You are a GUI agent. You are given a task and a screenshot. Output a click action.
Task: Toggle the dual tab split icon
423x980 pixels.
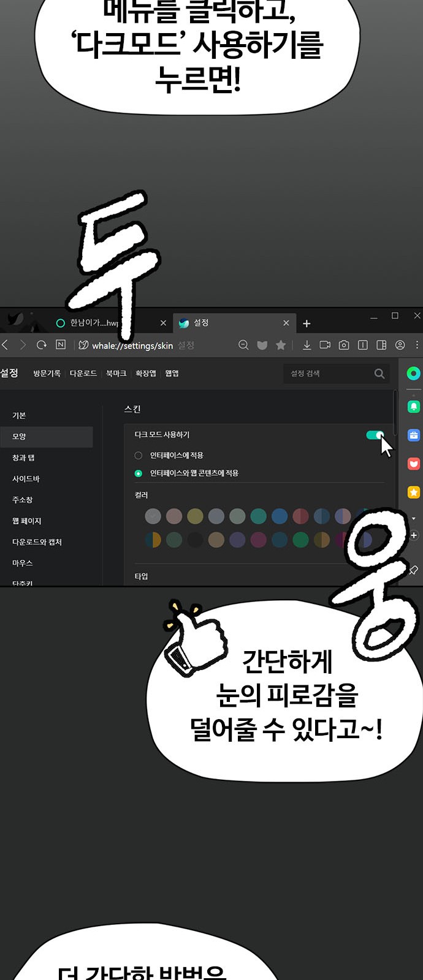tap(381, 345)
